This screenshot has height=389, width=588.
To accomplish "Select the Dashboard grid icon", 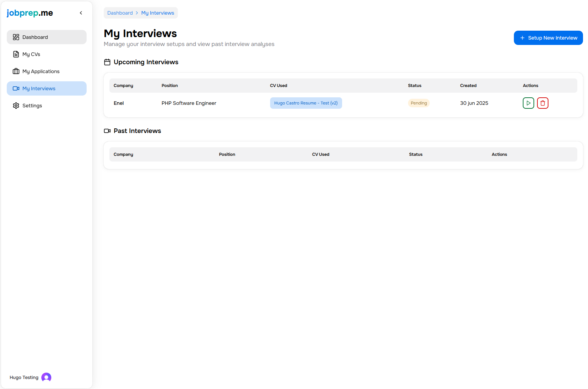I will coord(16,37).
